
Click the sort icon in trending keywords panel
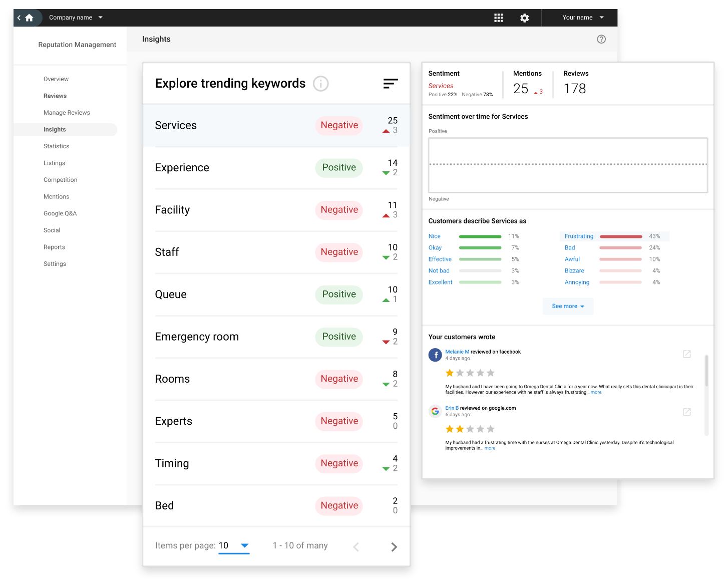pos(391,83)
